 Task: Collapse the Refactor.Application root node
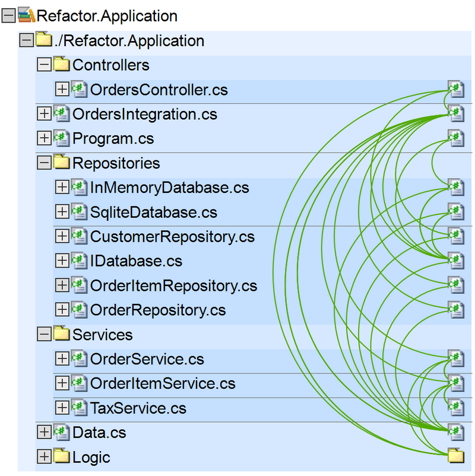(8, 16)
